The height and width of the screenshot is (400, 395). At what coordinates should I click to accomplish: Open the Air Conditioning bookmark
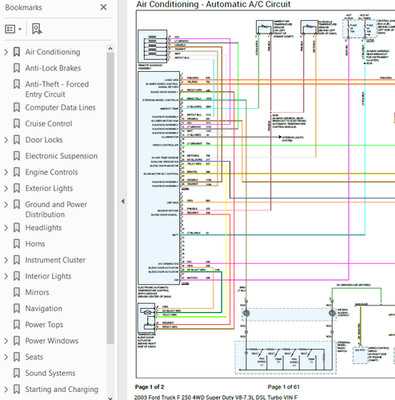point(53,52)
